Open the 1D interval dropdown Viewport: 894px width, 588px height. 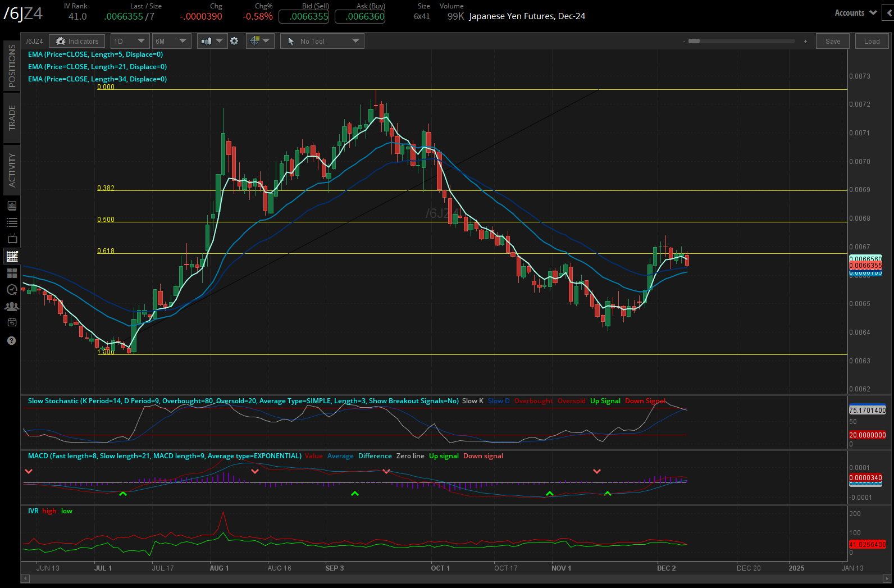coord(130,41)
